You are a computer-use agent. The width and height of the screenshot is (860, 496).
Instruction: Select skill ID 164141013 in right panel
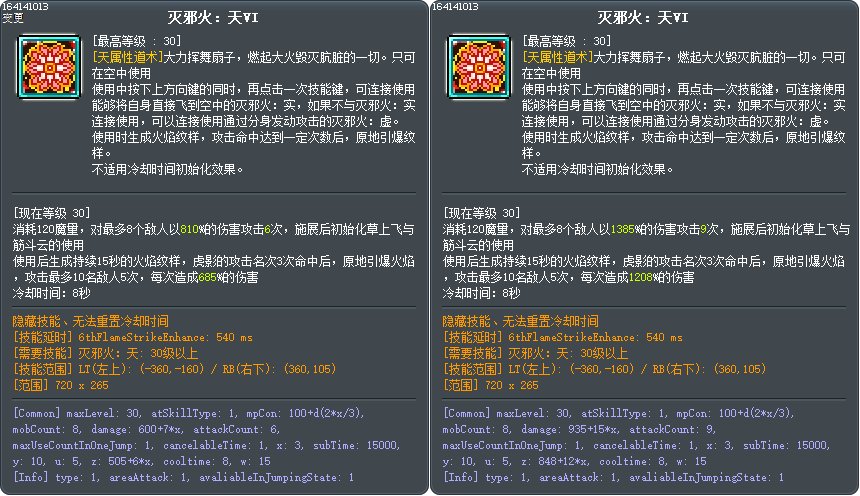(455, 6)
